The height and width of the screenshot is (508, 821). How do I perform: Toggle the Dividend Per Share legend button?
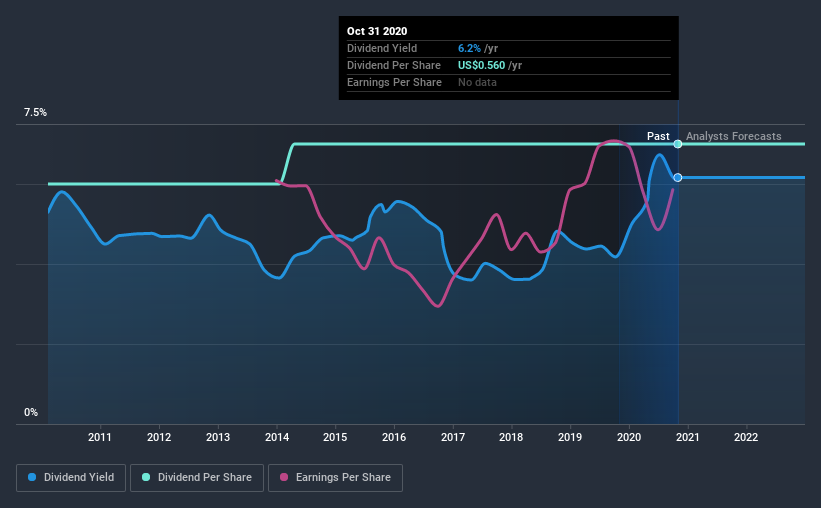pyautogui.click(x=197, y=478)
